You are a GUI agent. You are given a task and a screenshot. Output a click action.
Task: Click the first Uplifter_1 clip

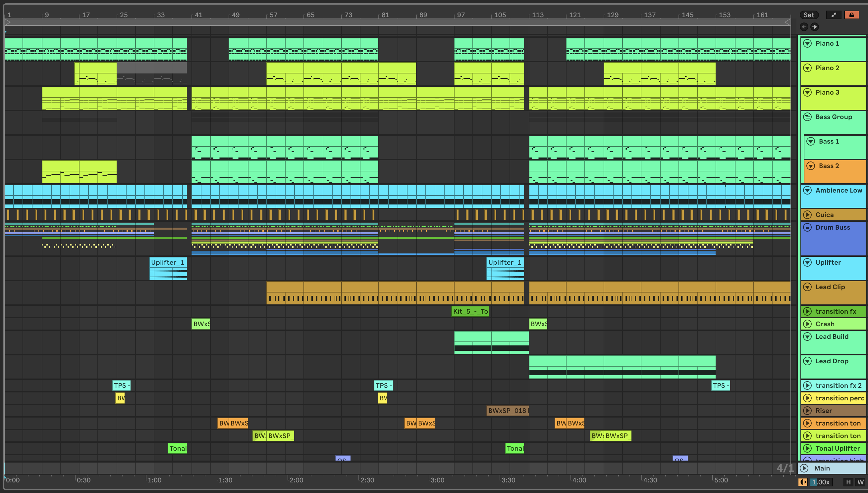pos(167,262)
